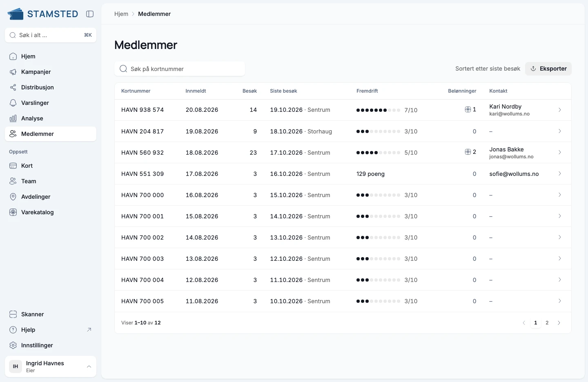
Task: Expand the Ingrid Havnes account menu
Action: [x=51, y=366]
